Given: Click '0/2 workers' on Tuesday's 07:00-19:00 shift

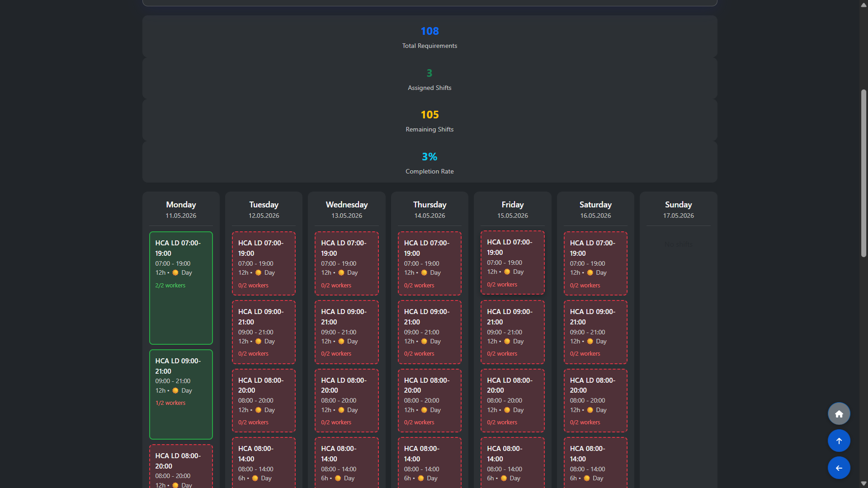Looking at the screenshot, I should (253, 285).
